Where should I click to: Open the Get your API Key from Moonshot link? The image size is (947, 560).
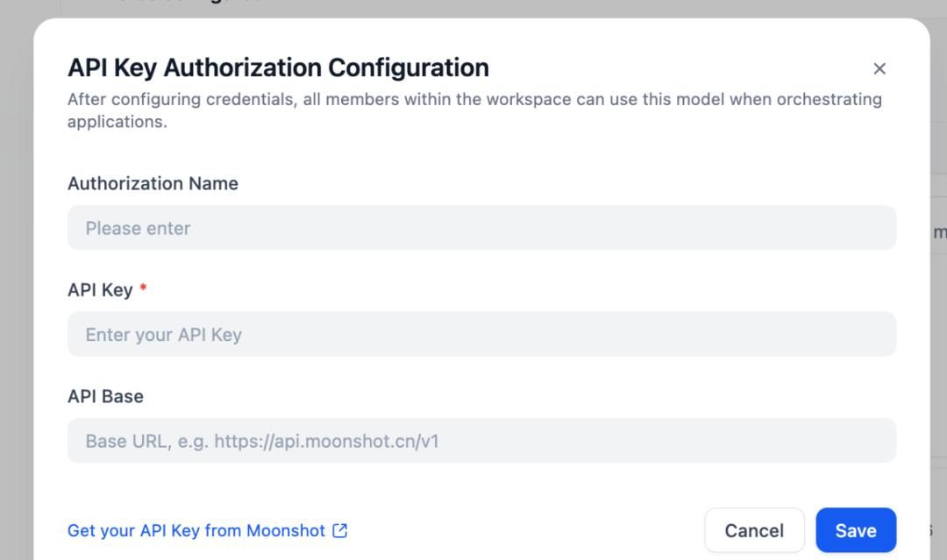[196, 530]
